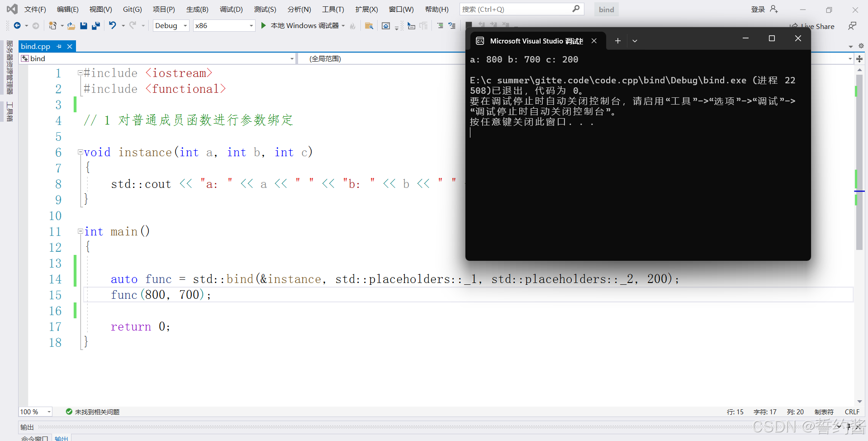868x441 pixels.
Task: Expand the debugger target dropdown arrow
Action: 343,26
